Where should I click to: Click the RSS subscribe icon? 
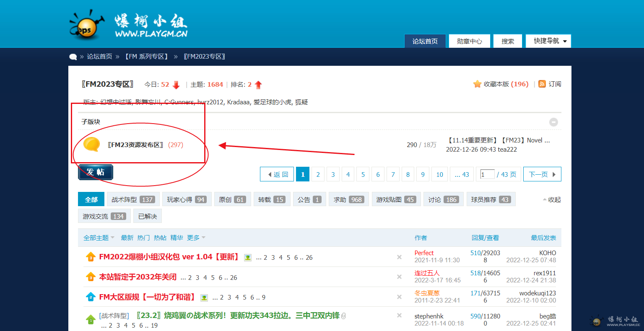(x=542, y=84)
